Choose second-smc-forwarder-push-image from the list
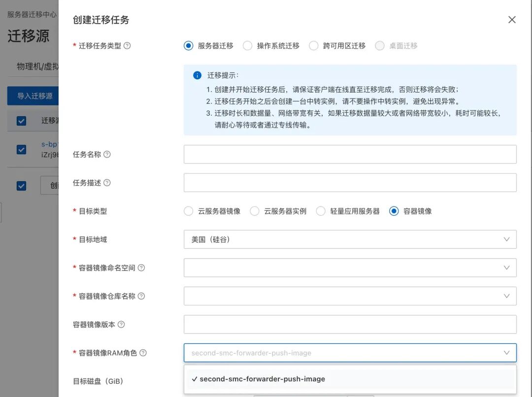The height and width of the screenshot is (397, 532). (350, 379)
